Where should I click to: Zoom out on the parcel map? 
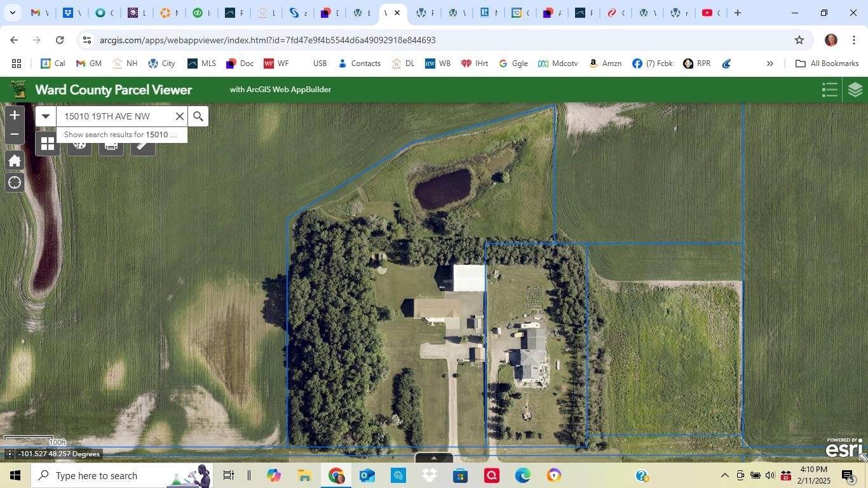click(x=14, y=134)
